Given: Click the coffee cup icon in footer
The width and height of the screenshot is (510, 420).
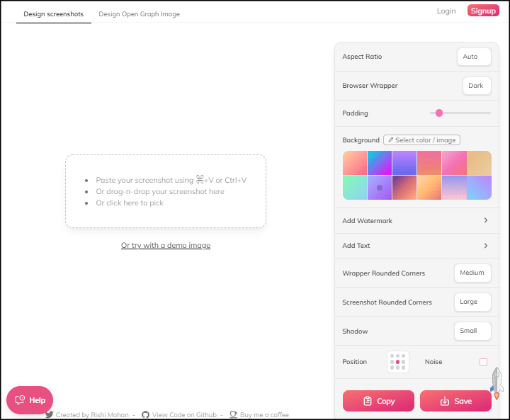Looking at the screenshot, I should [233, 415].
